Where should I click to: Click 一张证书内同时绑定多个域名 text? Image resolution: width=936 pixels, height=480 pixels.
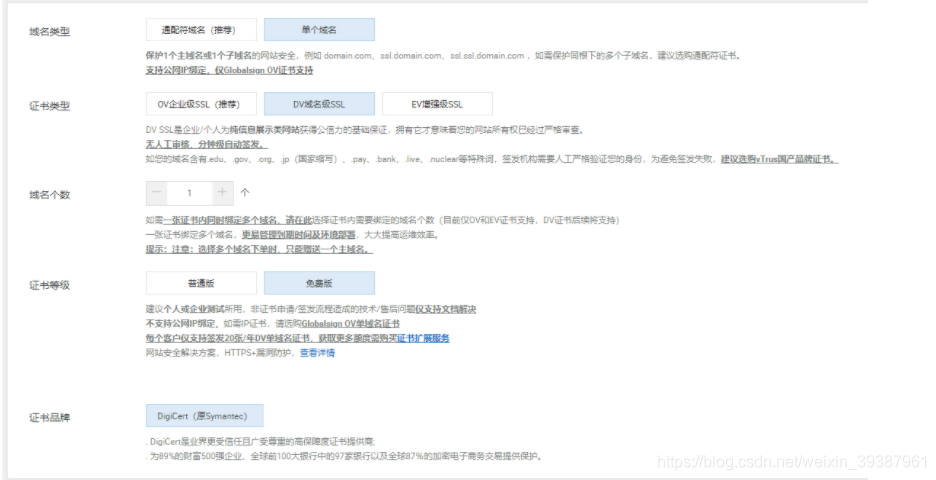click(220, 220)
